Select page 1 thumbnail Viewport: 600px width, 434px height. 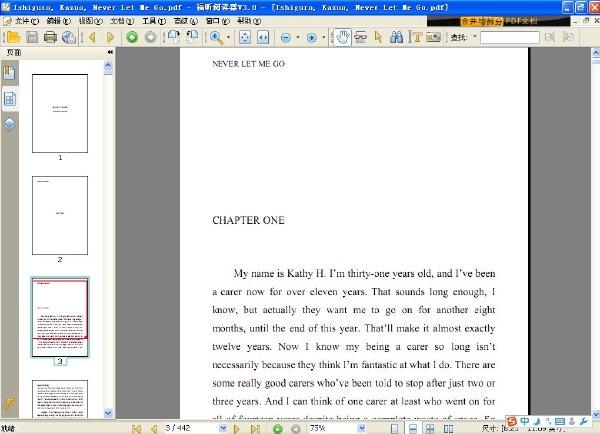[60, 113]
